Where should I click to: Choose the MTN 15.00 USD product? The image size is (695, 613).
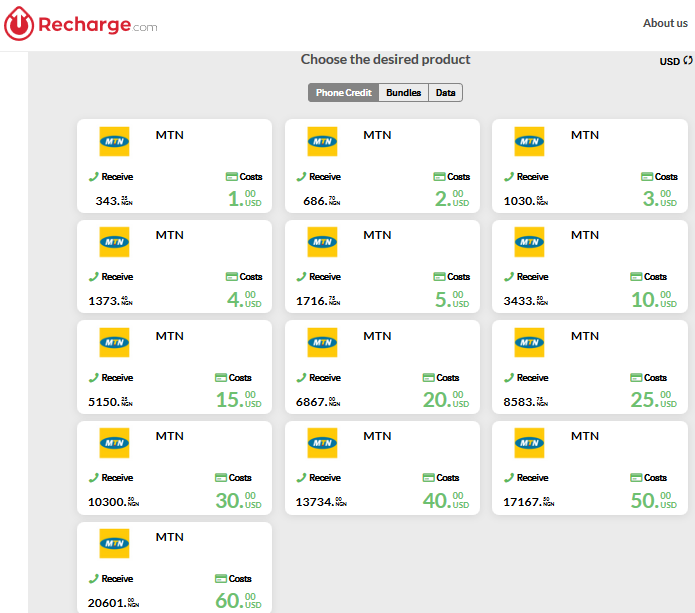point(174,367)
